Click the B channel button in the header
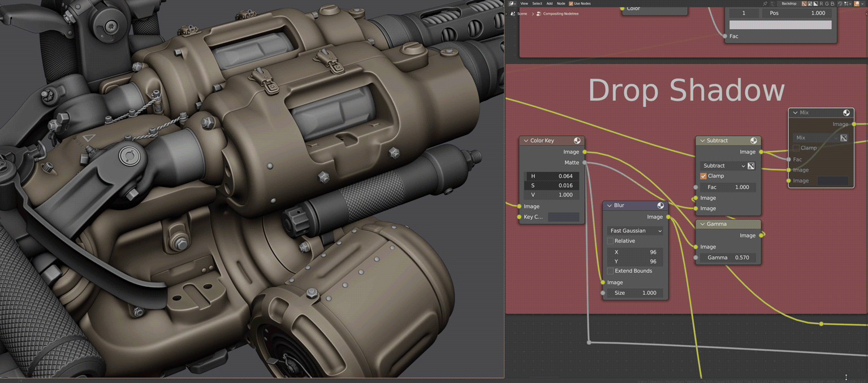The width and height of the screenshot is (868, 383). coord(833,3)
